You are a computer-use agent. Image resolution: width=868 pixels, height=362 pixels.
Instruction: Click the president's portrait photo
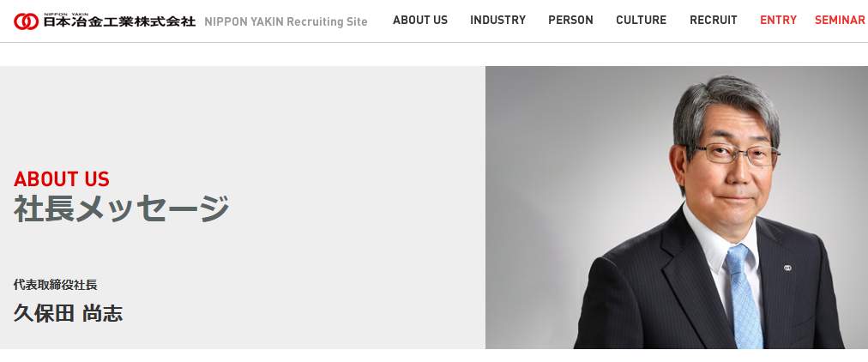[x=677, y=208]
